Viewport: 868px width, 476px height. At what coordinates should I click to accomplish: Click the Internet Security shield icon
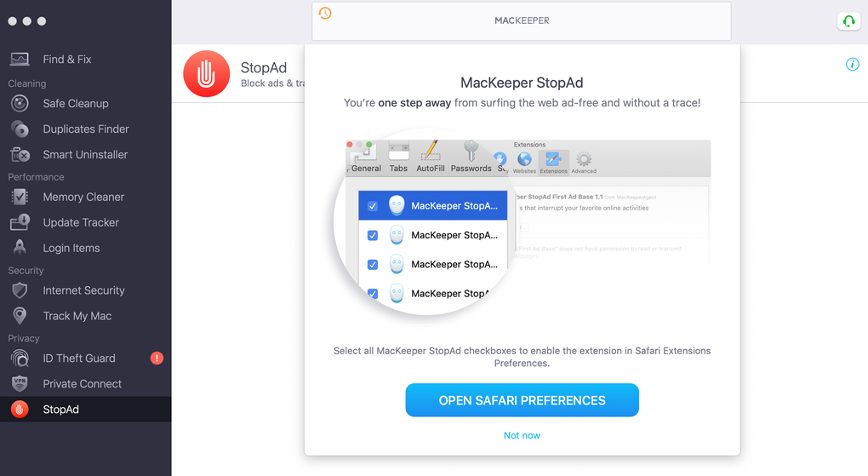(20, 290)
